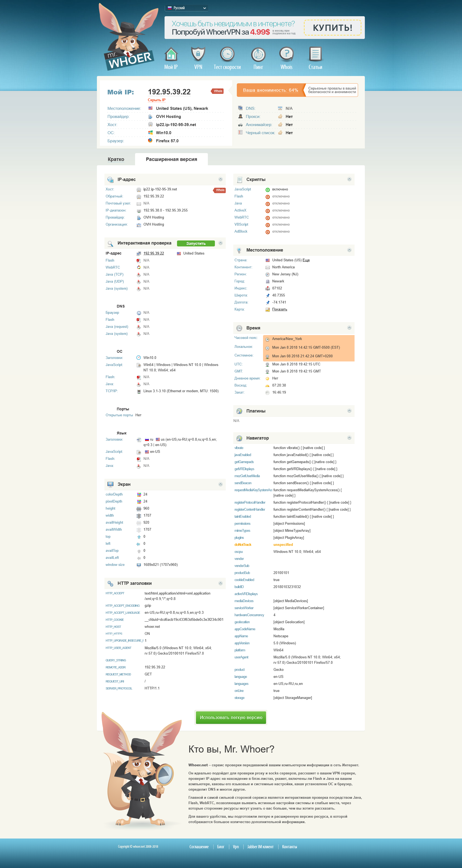Viewport: 462px width, 868px height.
Task: Open the Jabber IM клиент footer link
Action: pyautogui.click(x=260, y=847)
